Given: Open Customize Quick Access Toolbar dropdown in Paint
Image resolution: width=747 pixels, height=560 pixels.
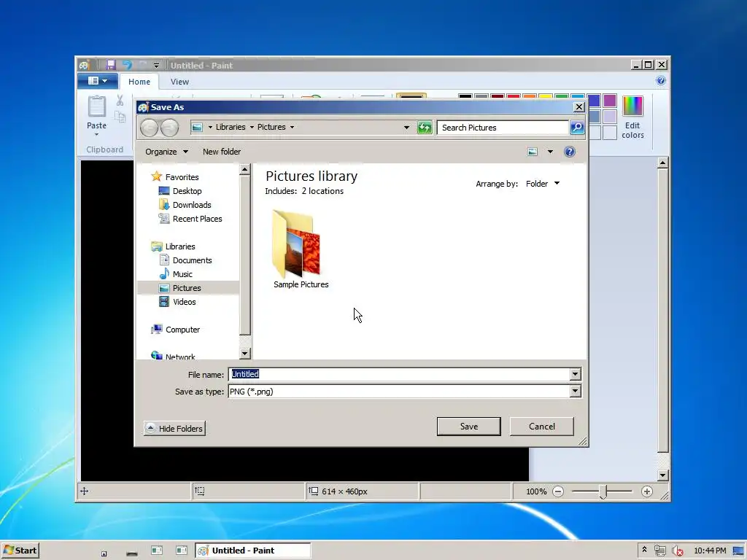Looking at the screenshot, I should [x=157, y=65].
